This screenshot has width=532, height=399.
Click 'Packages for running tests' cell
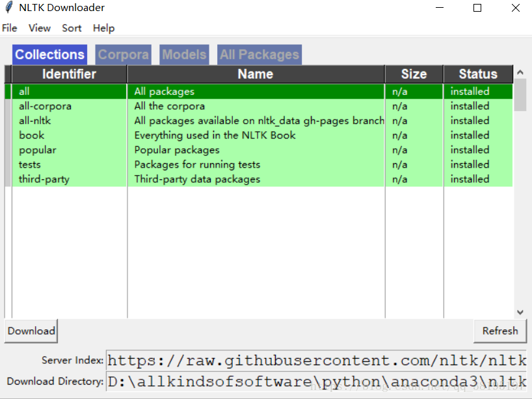[x=256, y=164]
